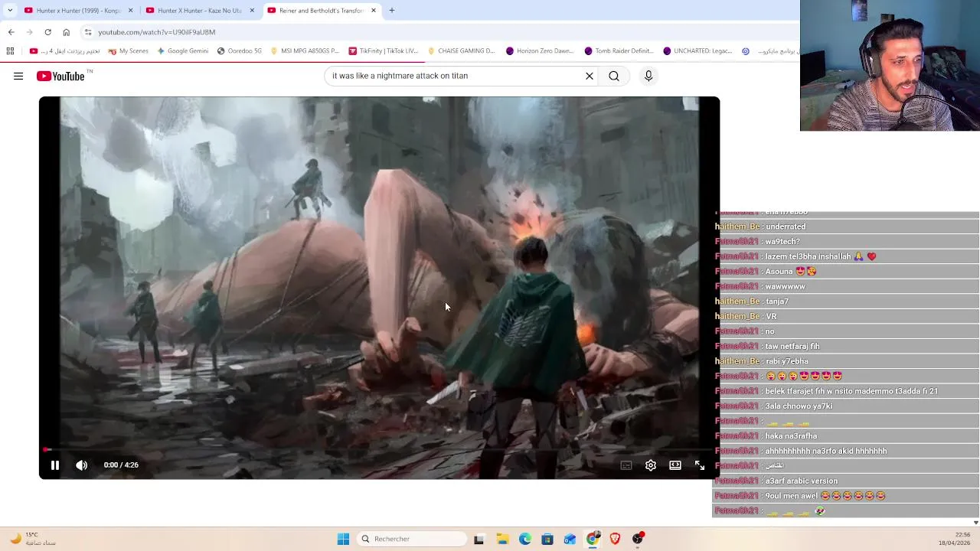Clear the YouTube search text
This screenshot has width=980, height=551.
tap(590, 76)
